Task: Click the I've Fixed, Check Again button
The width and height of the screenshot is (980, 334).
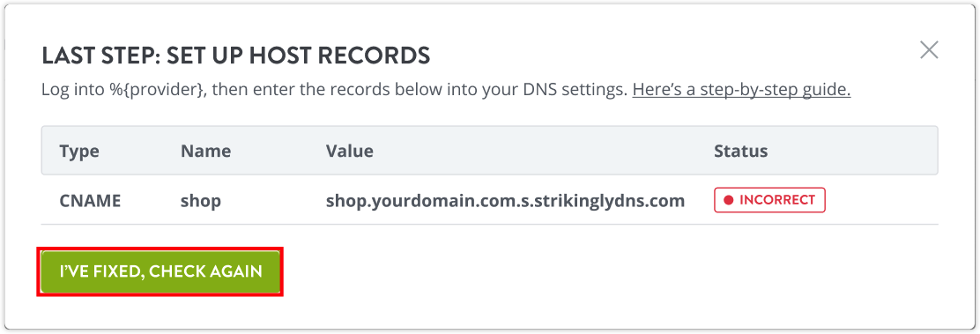Action: coord(160,271)
